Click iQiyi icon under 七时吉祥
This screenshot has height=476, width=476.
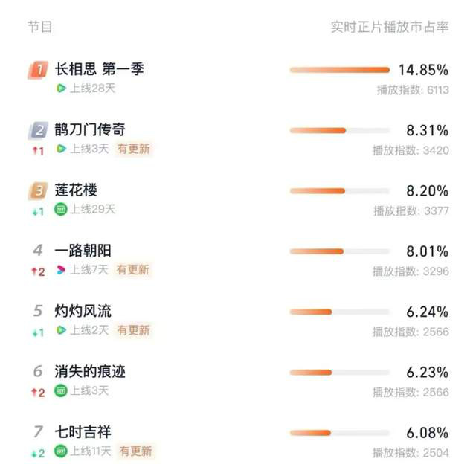pyautogui.click(x=61, y=451)
